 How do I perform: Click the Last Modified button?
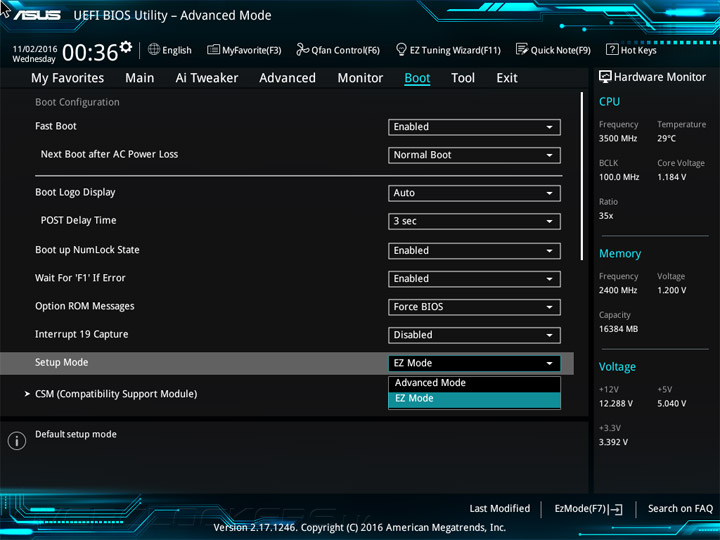point(499,509)
